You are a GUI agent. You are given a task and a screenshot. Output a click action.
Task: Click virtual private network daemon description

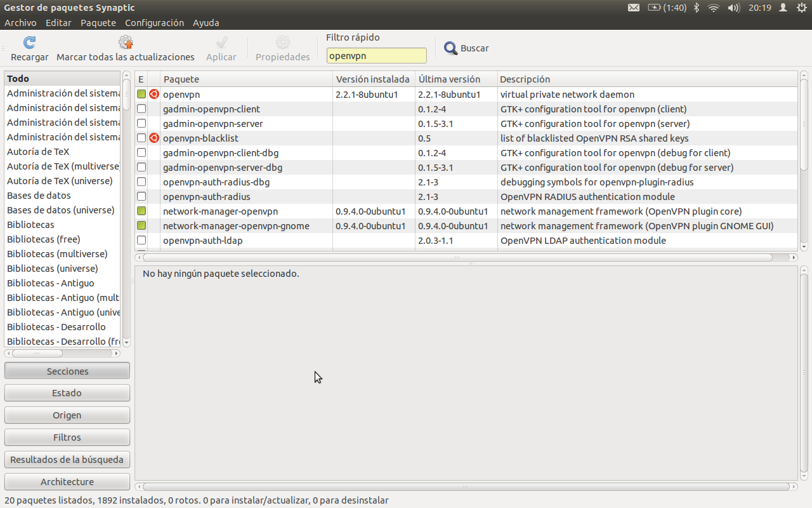click(567, 94)
